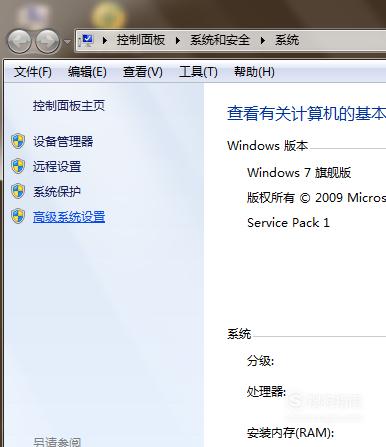Image resolution: width=386 pixels, height=447 pixels.
Task: Select 控制面板 breadcrumb in address bar
Action: click(141, 40)
